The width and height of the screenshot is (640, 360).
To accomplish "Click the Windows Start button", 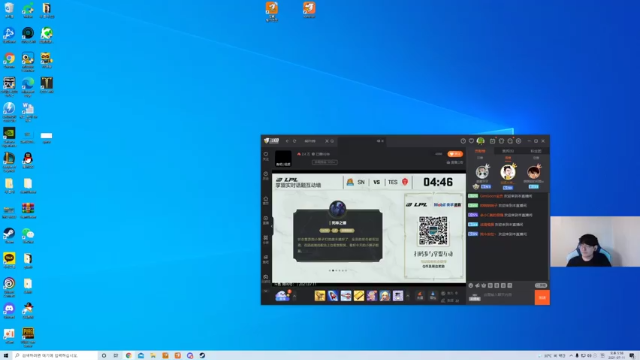I will coord(6,356).
